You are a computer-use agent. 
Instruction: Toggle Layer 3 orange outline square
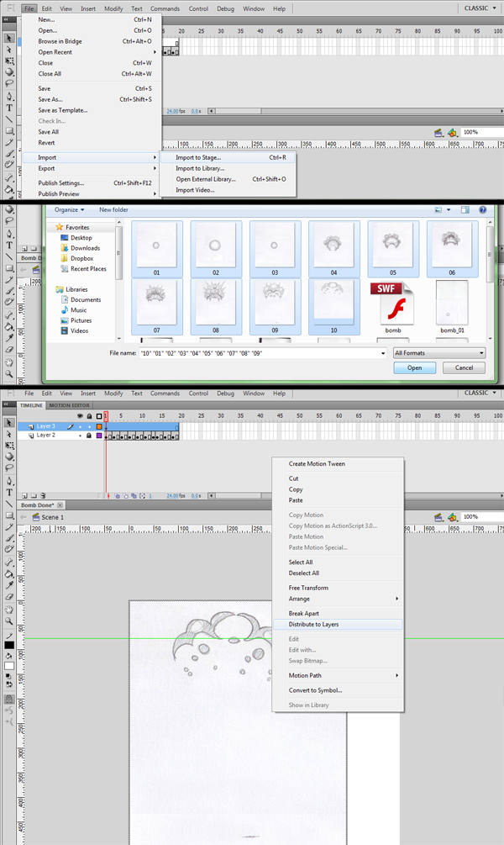tap(99, 426)
